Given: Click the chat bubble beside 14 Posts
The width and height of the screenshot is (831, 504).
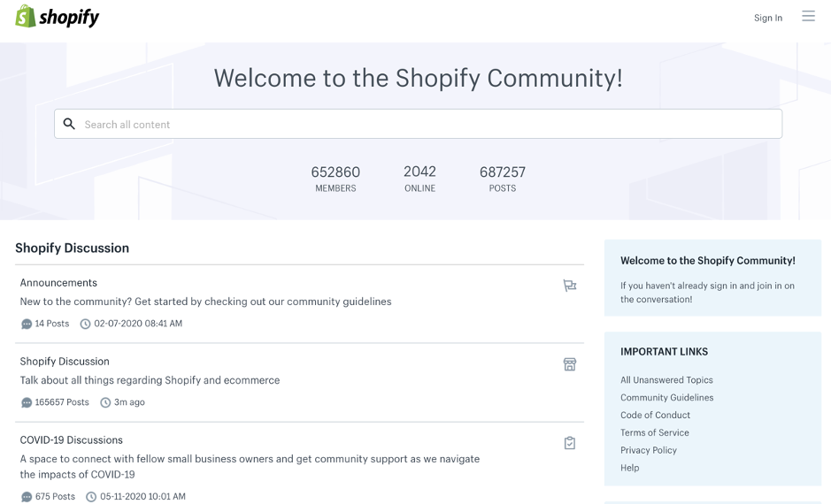Looking at the screenshot, I should 27,324.
